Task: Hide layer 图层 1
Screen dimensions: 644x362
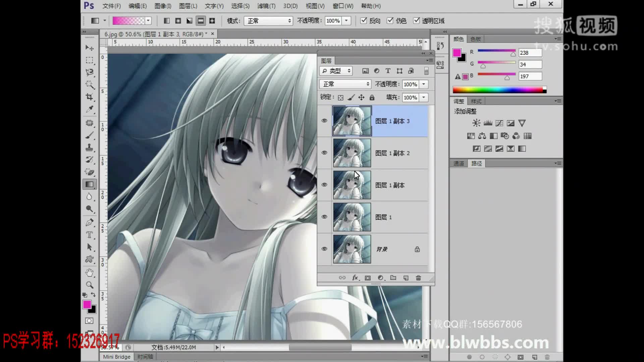Action: (x=324, y=217)
